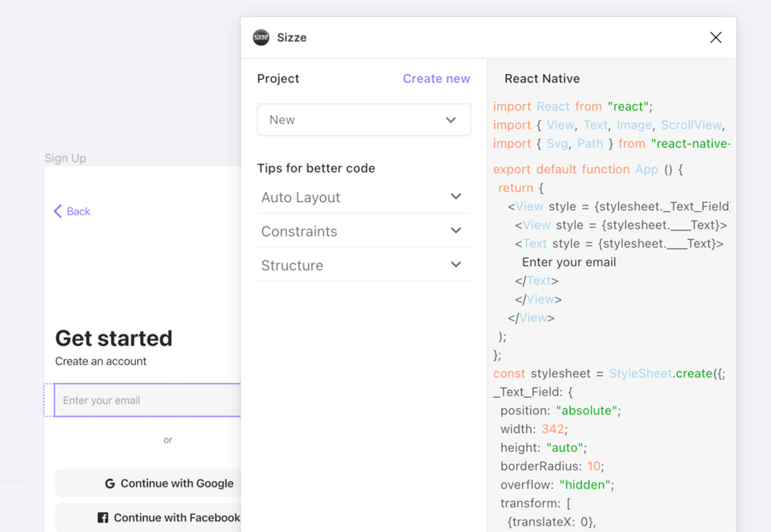Click the Project label
Viewport: 771px width, 532px height.
[278, 78]
